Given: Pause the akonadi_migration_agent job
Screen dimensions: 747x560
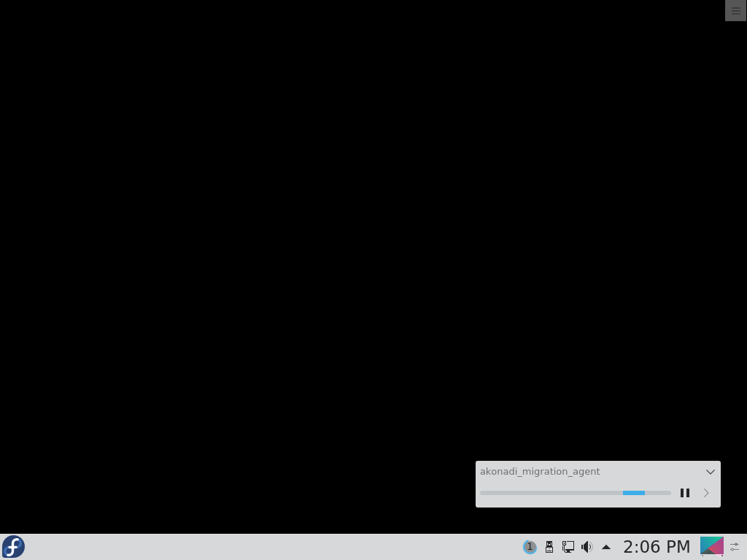Looking at the screenshot, I should pyautogui.click(x=684, y=493).
